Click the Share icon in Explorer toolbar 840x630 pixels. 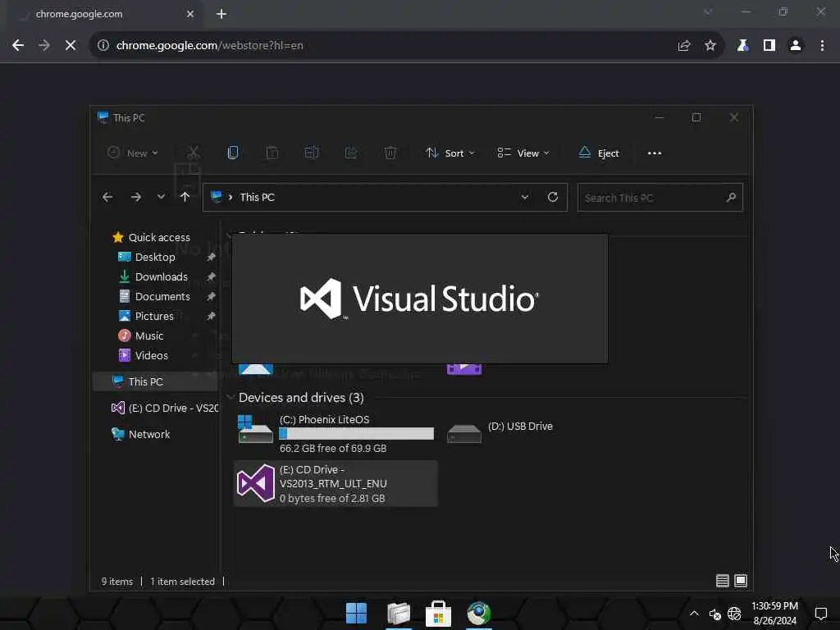click(351, 153)
